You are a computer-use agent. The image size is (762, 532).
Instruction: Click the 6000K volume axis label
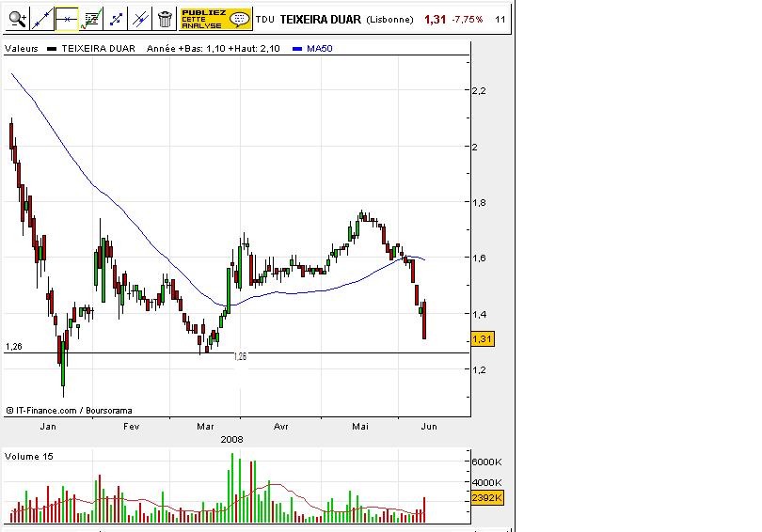tap(486, 462)
